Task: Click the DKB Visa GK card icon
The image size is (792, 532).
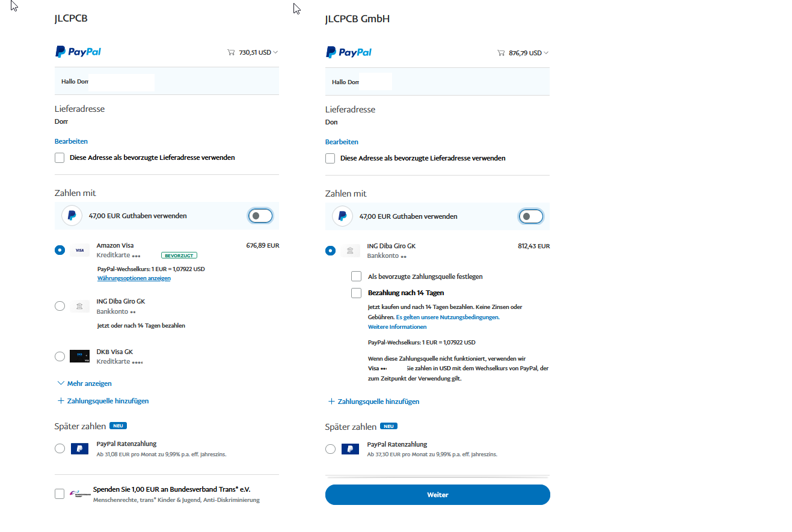Action: (x=79, y=356)
